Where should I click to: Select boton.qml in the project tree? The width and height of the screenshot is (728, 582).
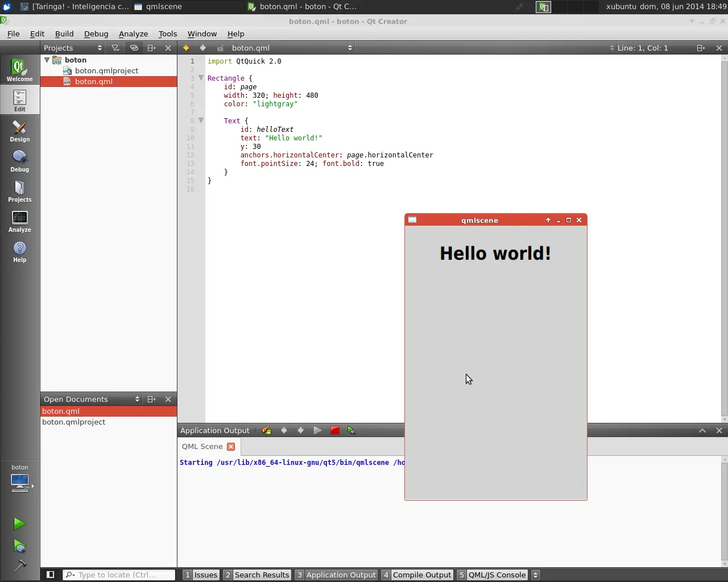coord(109,81)
